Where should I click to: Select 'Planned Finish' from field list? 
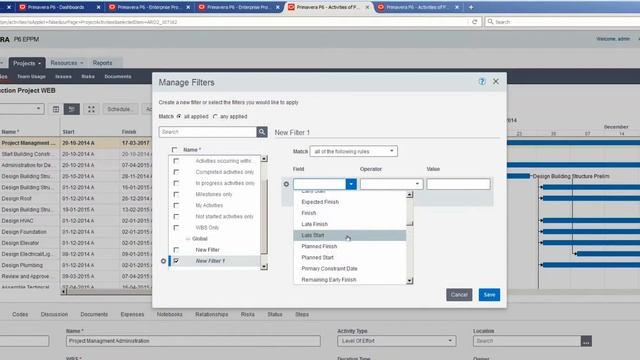pyautogui.click(x=350, y=247)
